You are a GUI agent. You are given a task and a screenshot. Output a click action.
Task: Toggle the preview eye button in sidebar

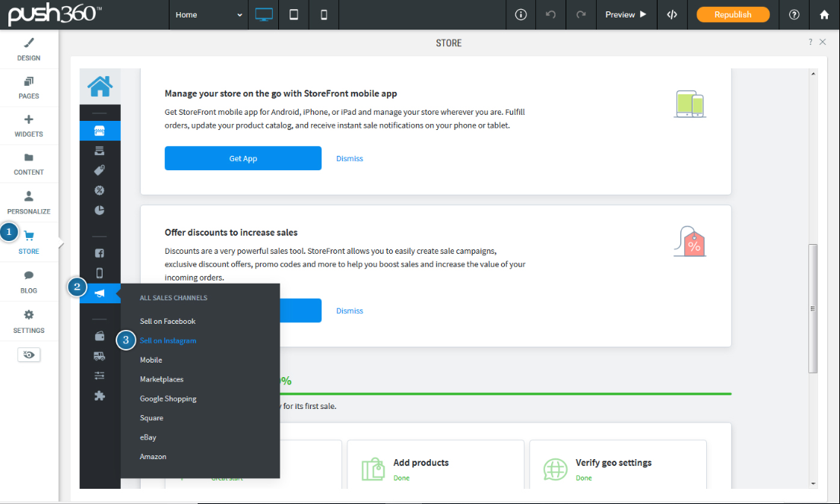pos(29,354)
